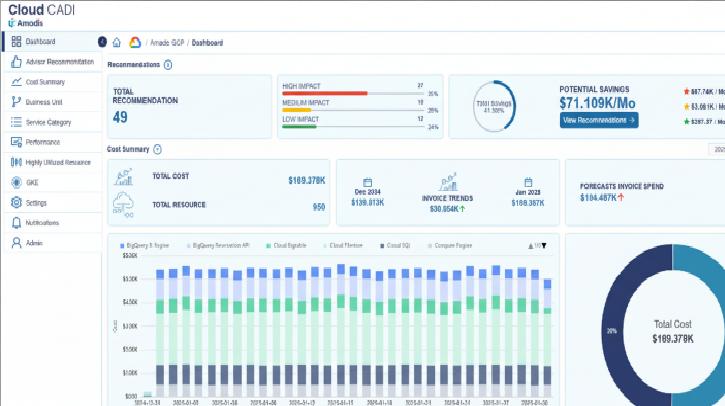Click the info icon next to Cost Summary
This screenshot has width=725, height=406.
click(x=157, y=149)
